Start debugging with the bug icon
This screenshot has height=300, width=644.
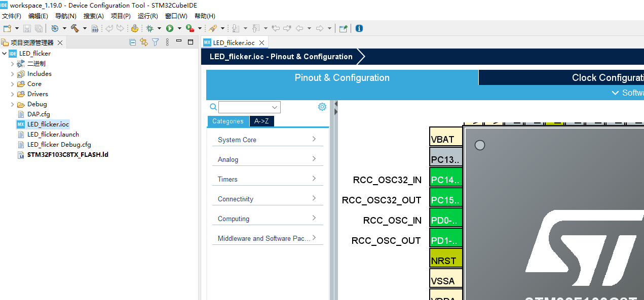(x=149, y=28)
